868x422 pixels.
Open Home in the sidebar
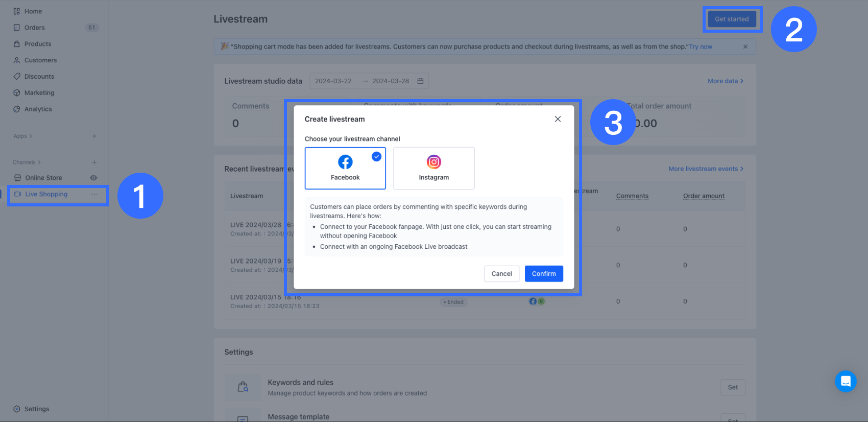(x=33, y=11)
